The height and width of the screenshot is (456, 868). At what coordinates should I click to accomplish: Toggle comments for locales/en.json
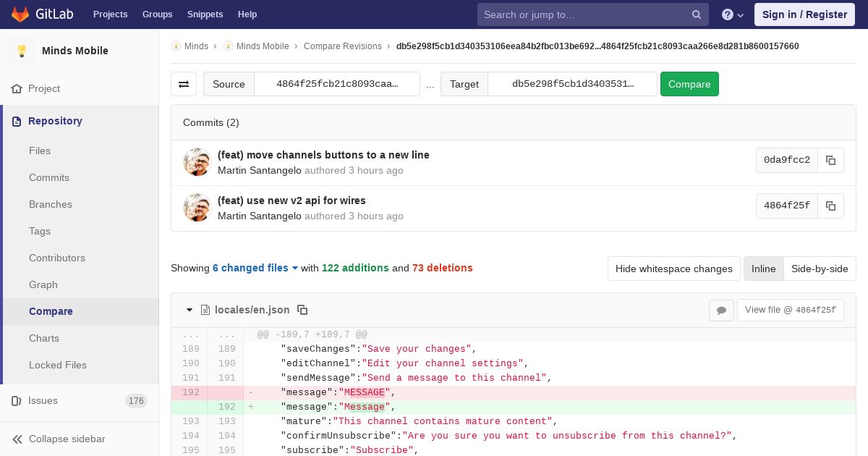(721, 311)
